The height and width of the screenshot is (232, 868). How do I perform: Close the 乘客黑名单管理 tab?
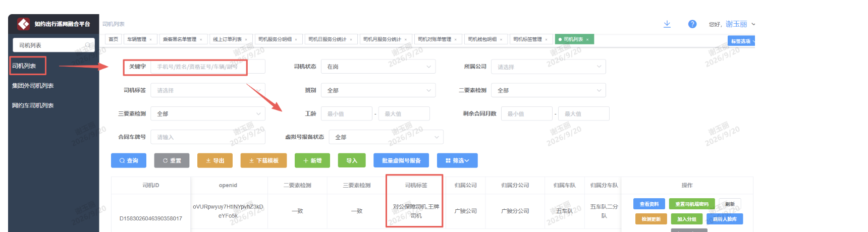click(201, 39)
